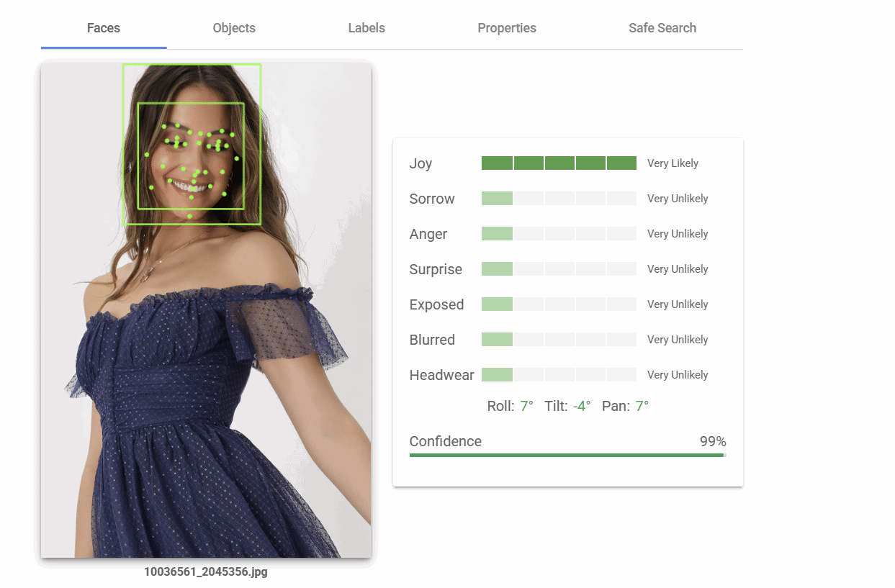Viewport: 895px width, 588px height.
Task: View the Properties tab
Action: 507,28
